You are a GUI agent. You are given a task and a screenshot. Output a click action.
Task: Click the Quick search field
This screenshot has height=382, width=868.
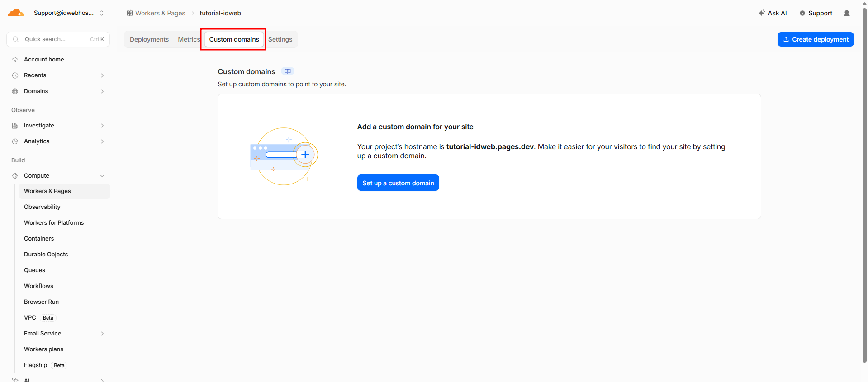pyautogui.click(x=58, y=39)
